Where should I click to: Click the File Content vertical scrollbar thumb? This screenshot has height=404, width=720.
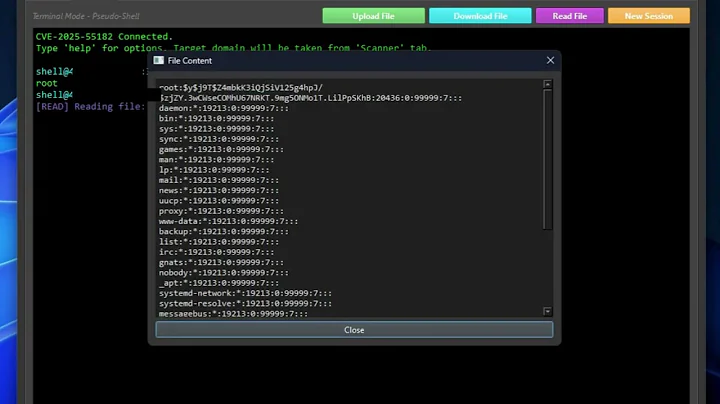pos(547,159)
